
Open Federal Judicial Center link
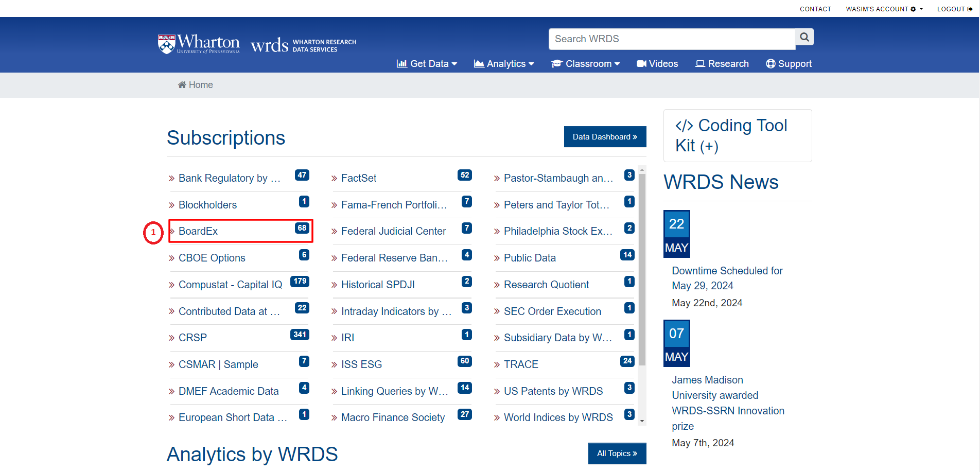(393, 231)
